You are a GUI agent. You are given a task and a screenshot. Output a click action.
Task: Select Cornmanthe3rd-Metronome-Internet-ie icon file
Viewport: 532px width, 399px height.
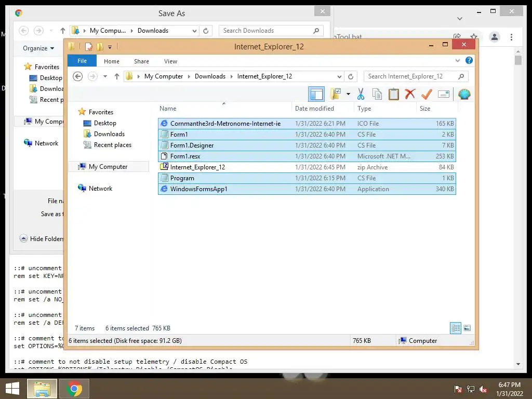pyautogui.click(x=307, y=124)
